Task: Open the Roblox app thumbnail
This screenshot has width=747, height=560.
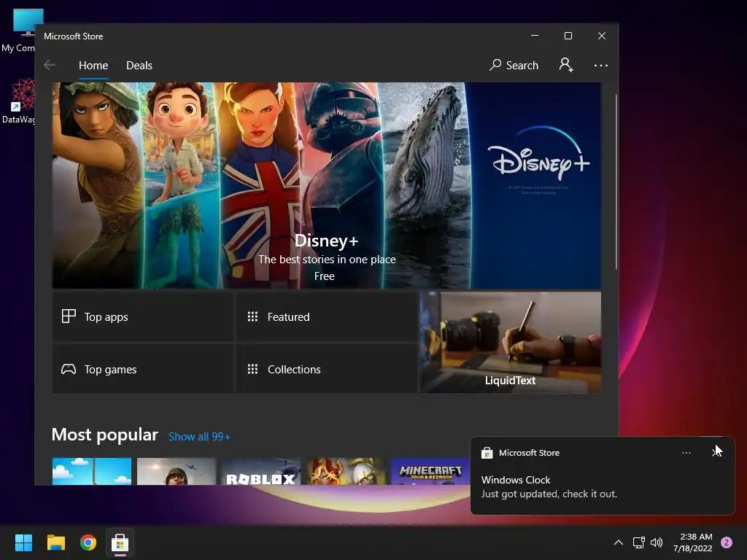Action: [261, 472]
